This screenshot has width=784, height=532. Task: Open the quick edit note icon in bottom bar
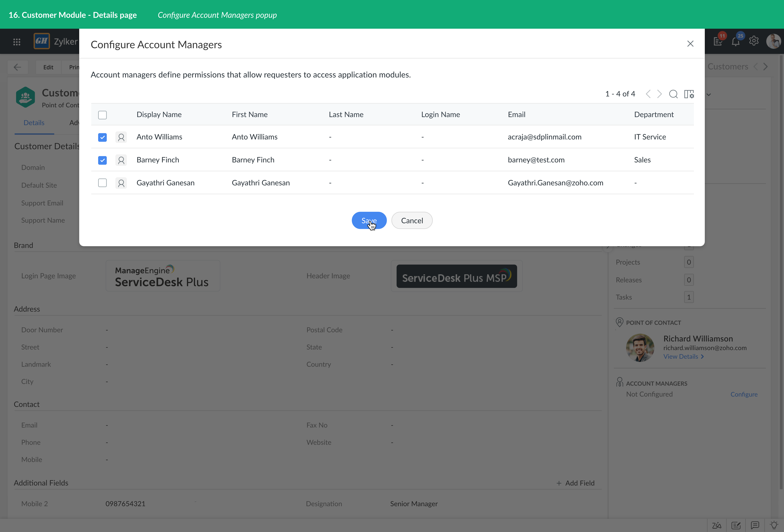click(x=736, y=525)
